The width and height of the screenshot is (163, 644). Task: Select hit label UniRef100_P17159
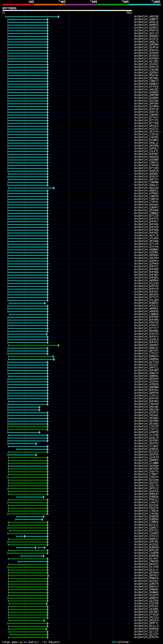pyautogui.click(x=146, y=567)
